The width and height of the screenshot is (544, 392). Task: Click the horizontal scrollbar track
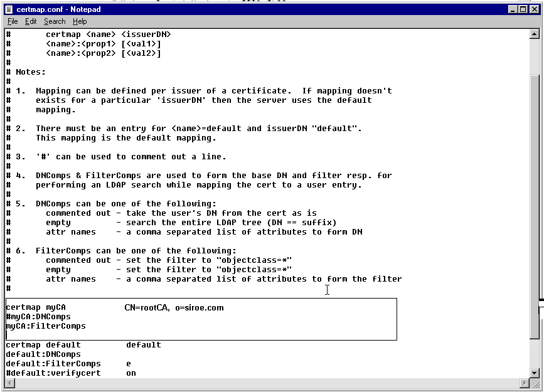(x=267, y=383)
